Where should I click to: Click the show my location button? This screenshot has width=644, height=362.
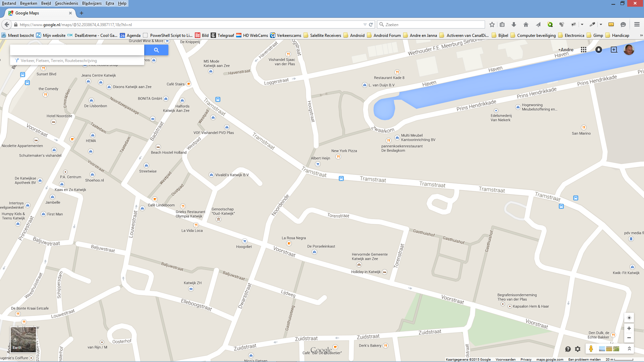pyautogui.click(x=629, y=318)
